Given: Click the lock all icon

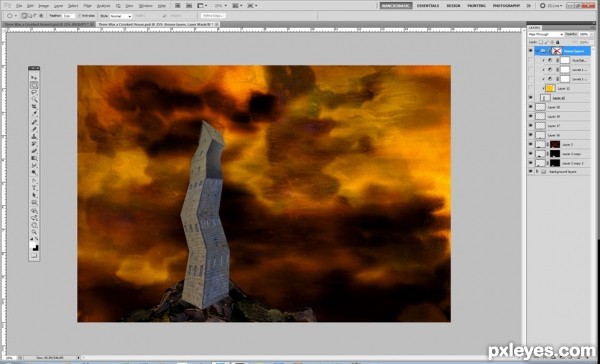Looking at the screenshot, I should point(558,42).
